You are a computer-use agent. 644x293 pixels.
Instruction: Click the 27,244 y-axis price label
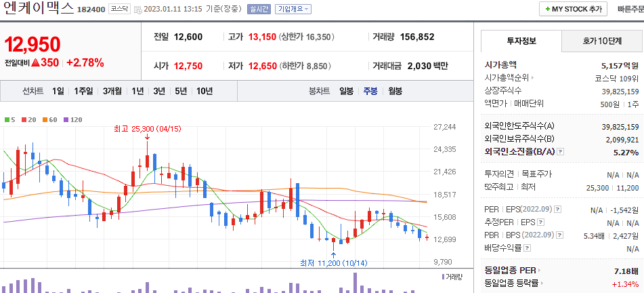445,127
